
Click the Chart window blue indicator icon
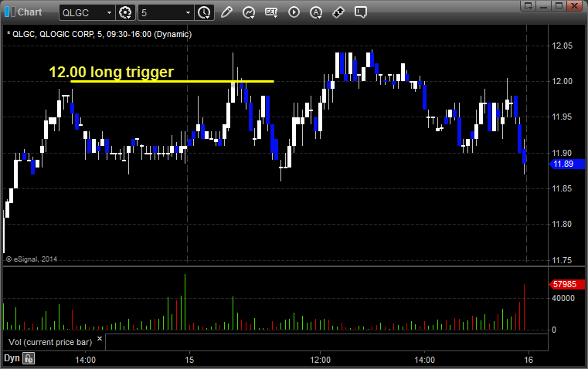pyautogui.click(x=10, y=12)
